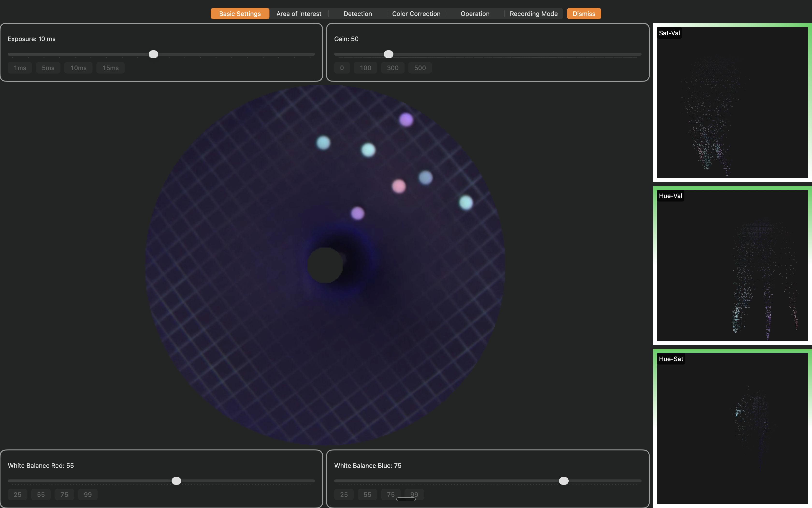Click the Exposure slider handle
This screenshot has height=508, width=812.
coord(153,54)
